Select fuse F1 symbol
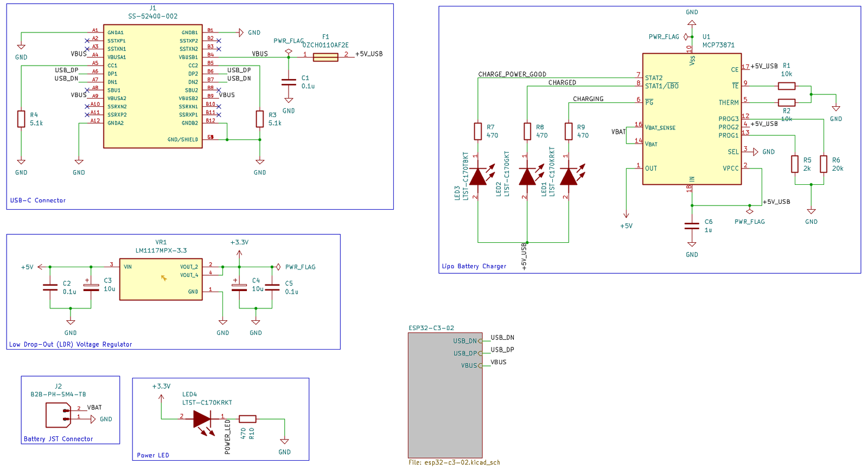 (325, 57)
